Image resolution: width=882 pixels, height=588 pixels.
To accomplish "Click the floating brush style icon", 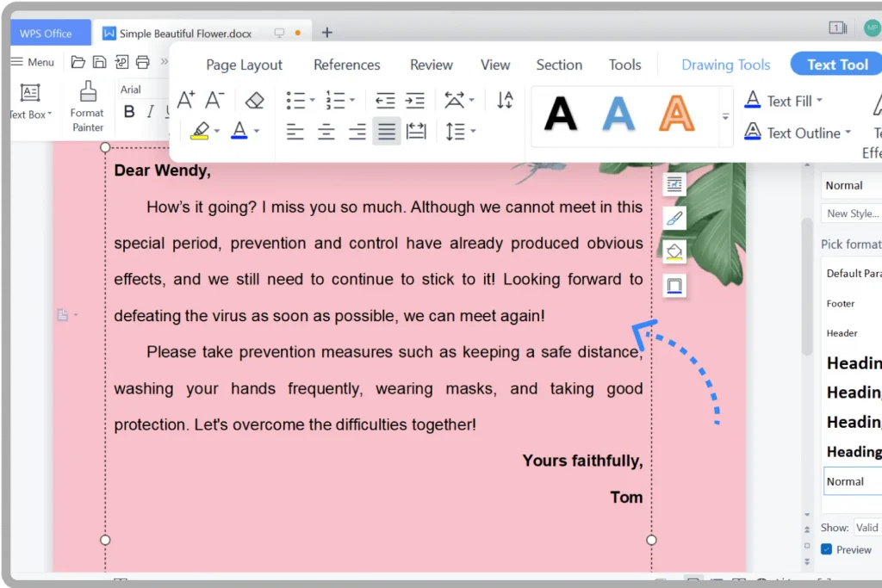I will (674, 218).
